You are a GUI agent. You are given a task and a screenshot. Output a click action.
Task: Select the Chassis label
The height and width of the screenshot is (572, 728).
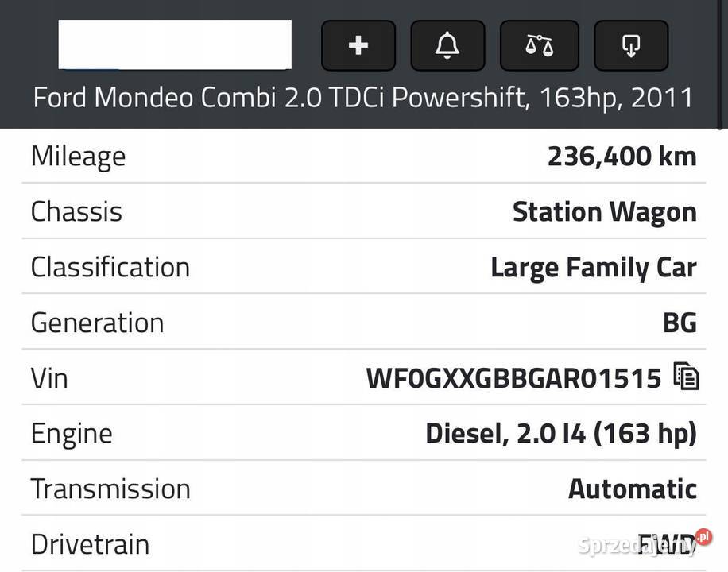tap(76, 211)
